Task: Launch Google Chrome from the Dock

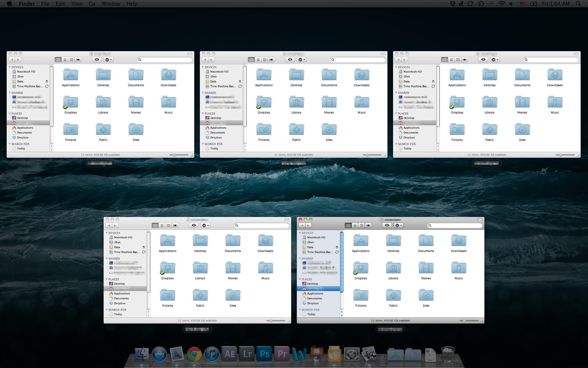Action: coord(194,354)
